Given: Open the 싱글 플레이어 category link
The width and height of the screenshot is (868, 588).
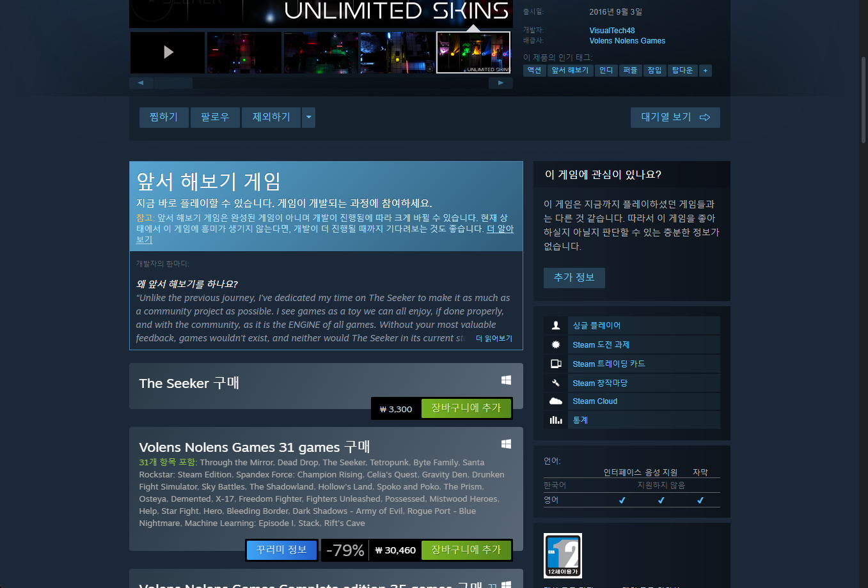Looking at the screenshot, I should (597, 326).
